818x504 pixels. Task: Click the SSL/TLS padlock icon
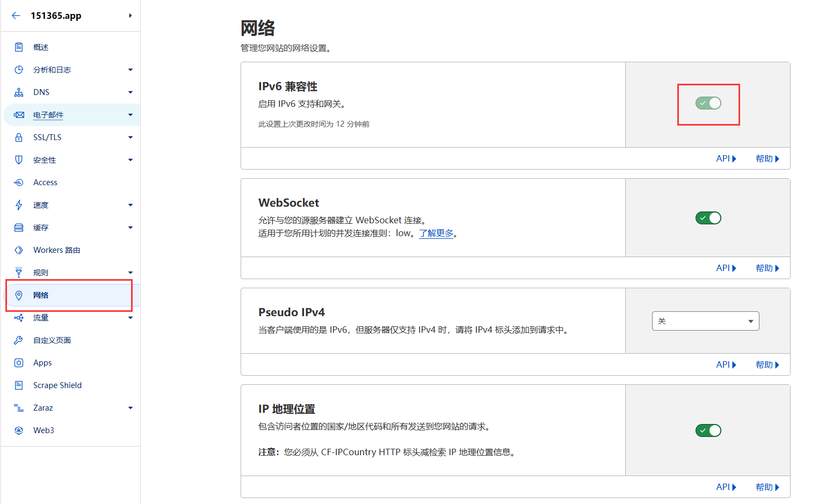click(x=19, y=137)
